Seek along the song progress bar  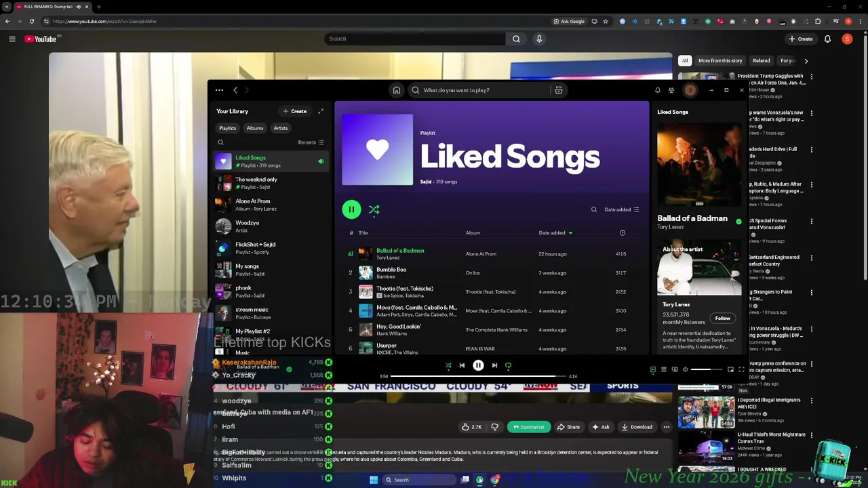(x=478, y=376)
